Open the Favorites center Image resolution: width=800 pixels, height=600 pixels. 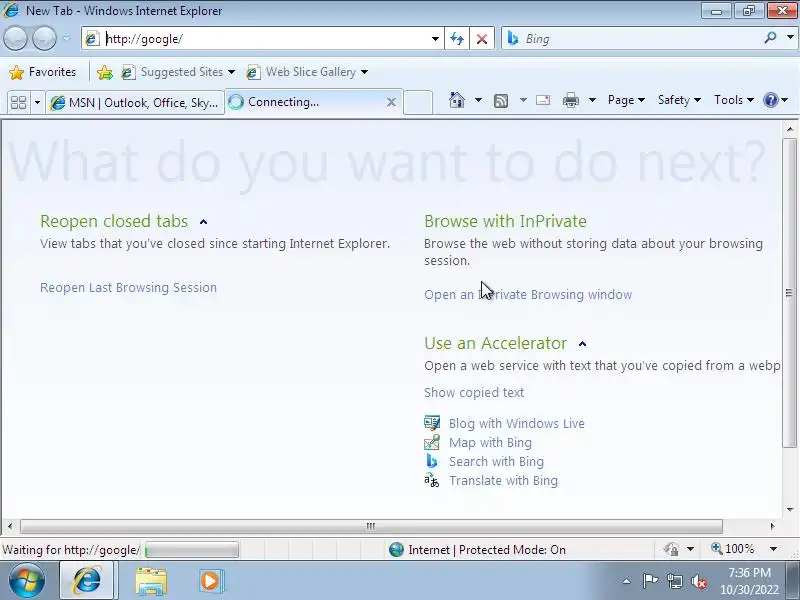(43, 72)
